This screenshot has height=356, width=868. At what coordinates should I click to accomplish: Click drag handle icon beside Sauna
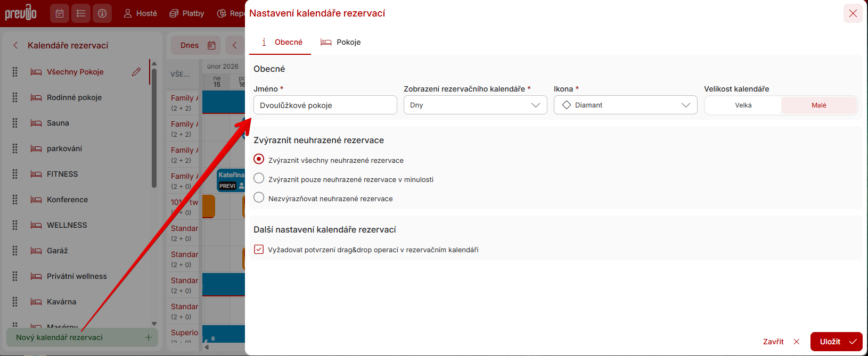[x=15, y=123]
